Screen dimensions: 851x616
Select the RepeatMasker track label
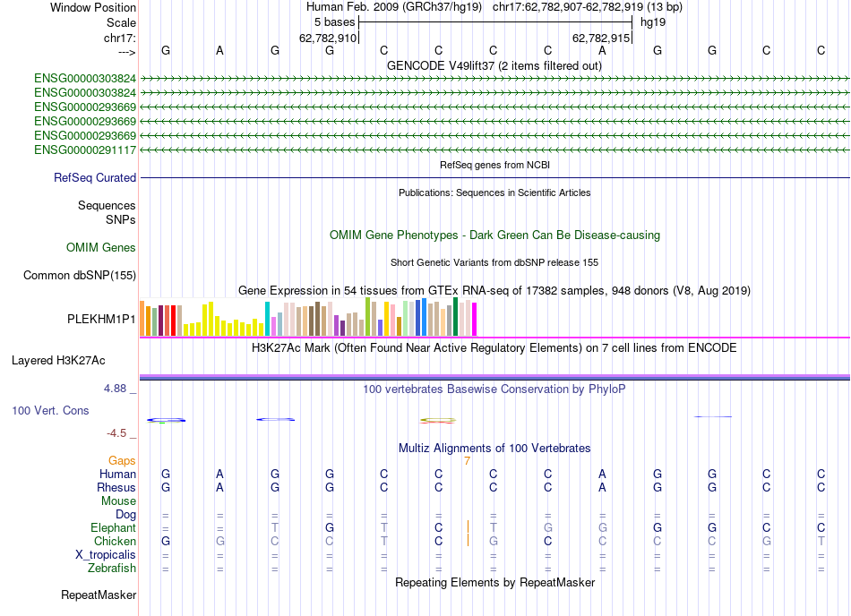click(x=99, y=595)
